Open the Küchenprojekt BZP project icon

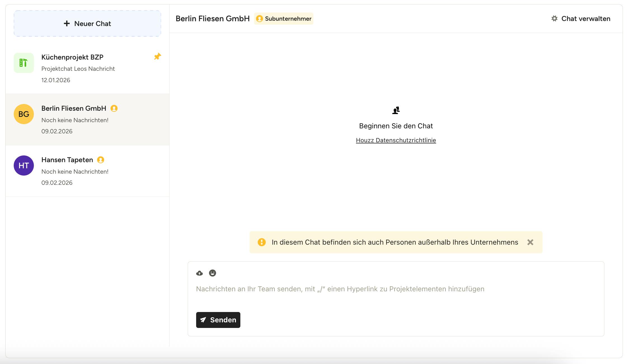(24, 63)
